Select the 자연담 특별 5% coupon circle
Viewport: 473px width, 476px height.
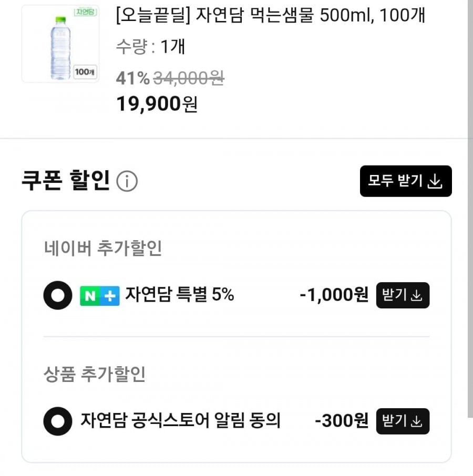point(57,296)
